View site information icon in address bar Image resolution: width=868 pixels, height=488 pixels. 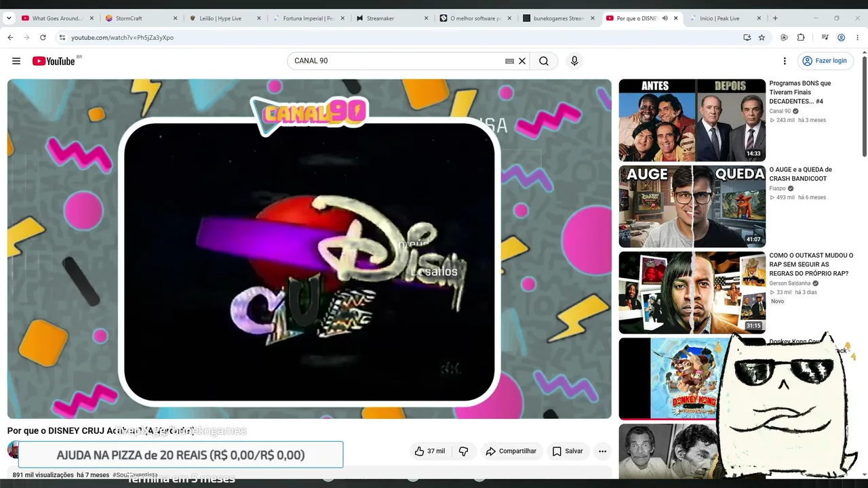tap(62, 37)
